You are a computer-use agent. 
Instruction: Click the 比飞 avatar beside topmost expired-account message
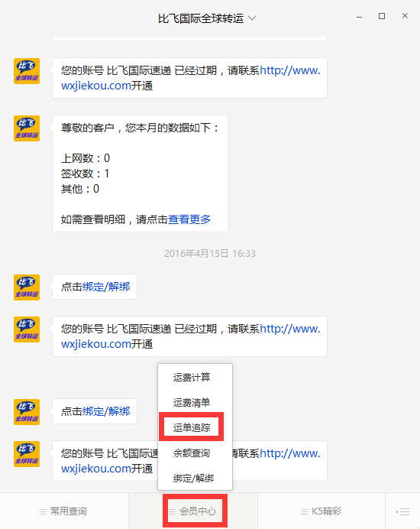click(27, 71)
